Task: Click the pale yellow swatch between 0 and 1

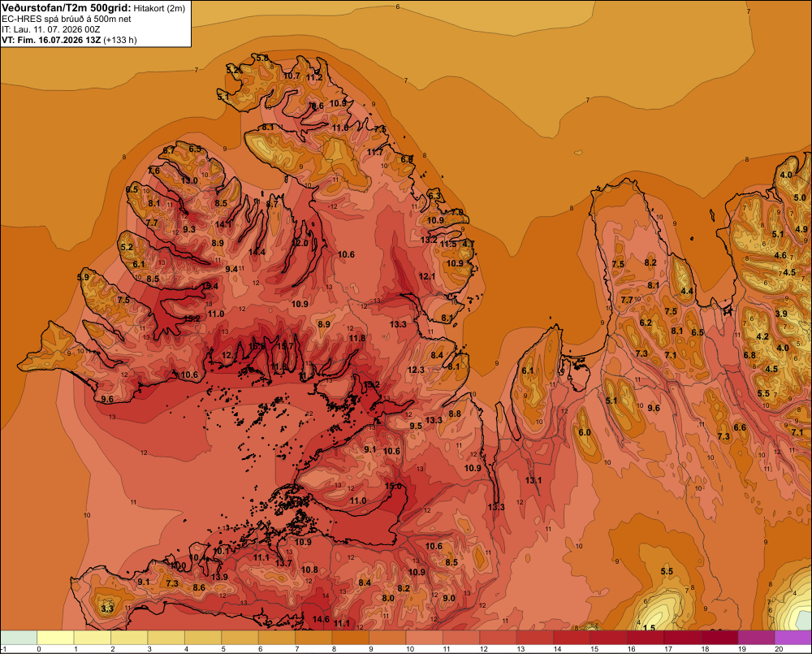Action: click(55, 638)
